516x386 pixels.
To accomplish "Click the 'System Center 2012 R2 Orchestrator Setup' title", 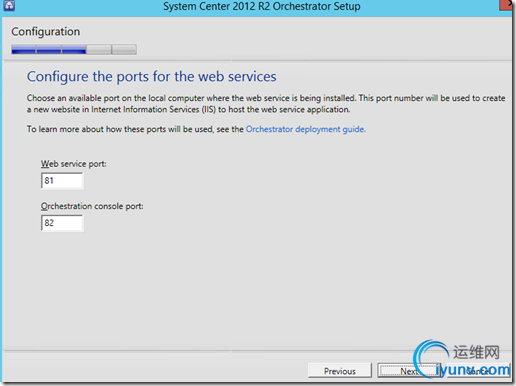I will point(262,6).
